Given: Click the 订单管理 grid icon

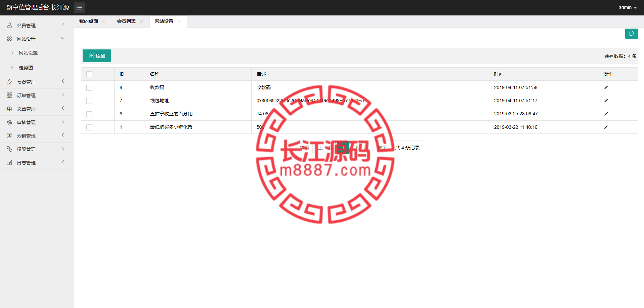Looking at the screenshot, I should point(9,95).
